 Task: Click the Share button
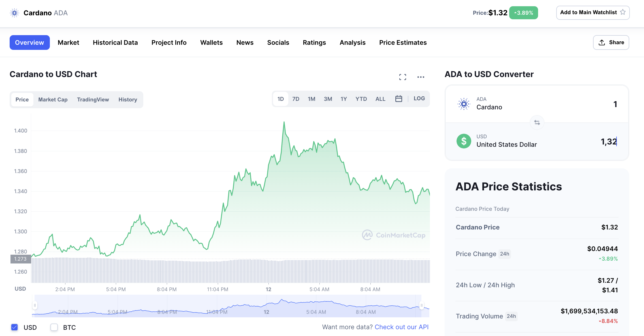pos(611,42)
